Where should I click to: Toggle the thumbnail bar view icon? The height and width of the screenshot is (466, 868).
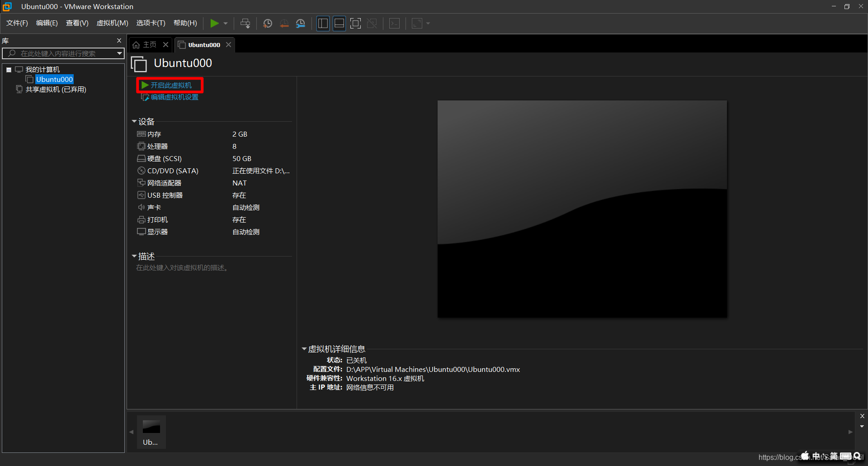click(339, 23)
